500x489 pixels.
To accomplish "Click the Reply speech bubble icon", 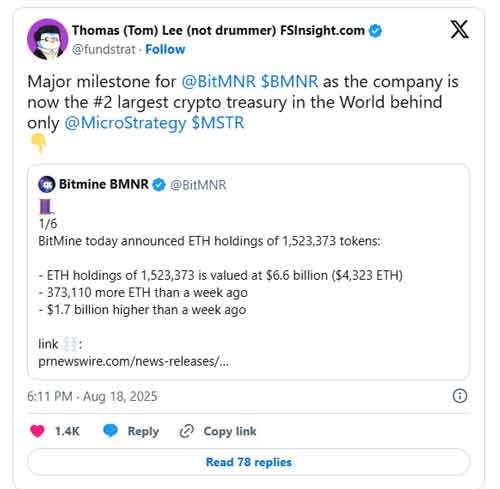I will 110,431.
